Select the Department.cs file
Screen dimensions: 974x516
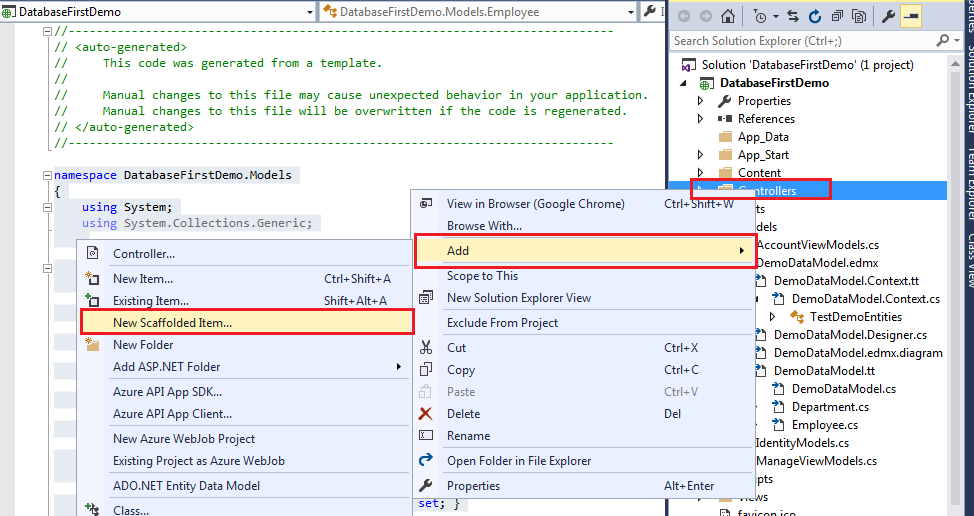[x=830, y=407]
